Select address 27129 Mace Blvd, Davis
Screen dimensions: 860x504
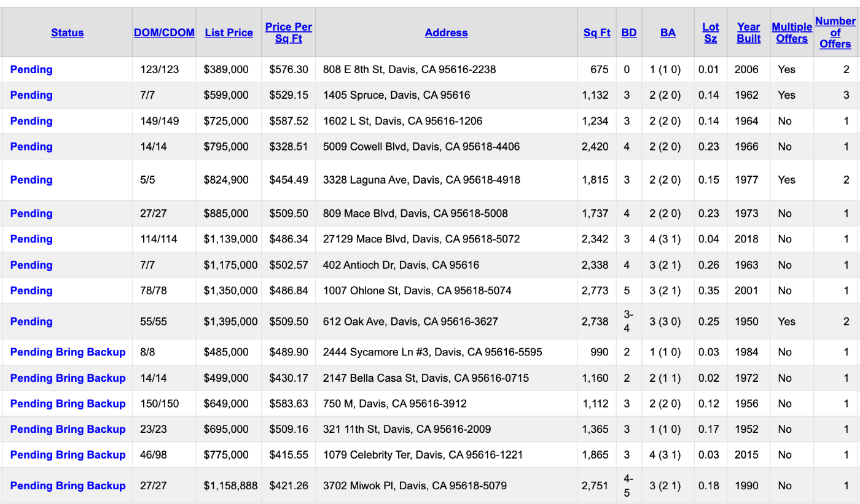(421, 239)
